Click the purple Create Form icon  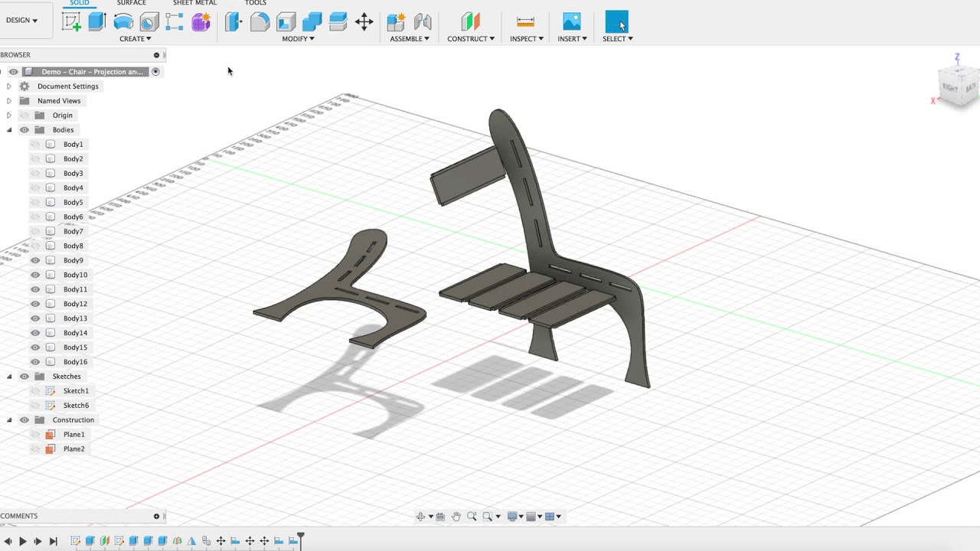tap(201, 21)
